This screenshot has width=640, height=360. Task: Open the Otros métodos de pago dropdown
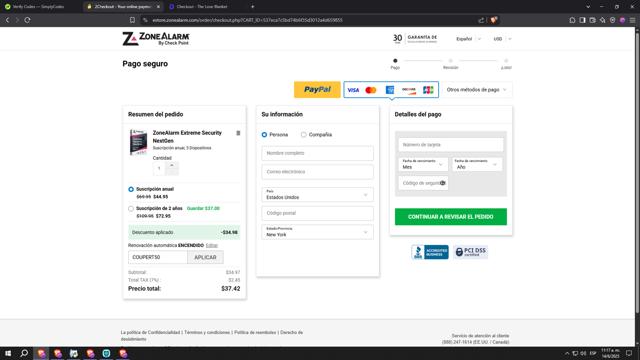click(476, 90)
